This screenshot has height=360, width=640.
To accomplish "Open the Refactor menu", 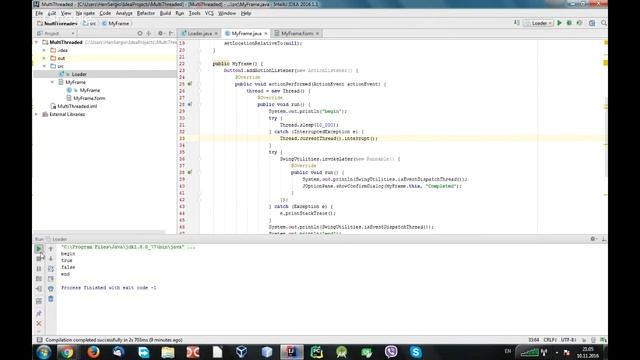I will 146,13.
